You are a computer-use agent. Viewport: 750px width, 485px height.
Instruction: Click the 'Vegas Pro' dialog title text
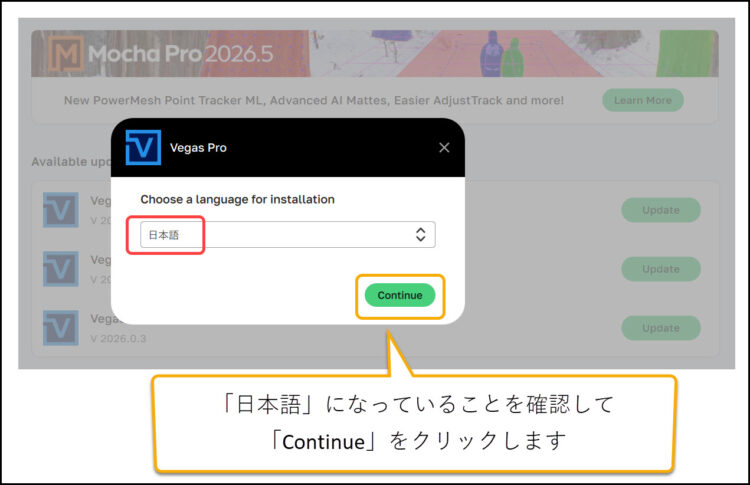[198, 148]
